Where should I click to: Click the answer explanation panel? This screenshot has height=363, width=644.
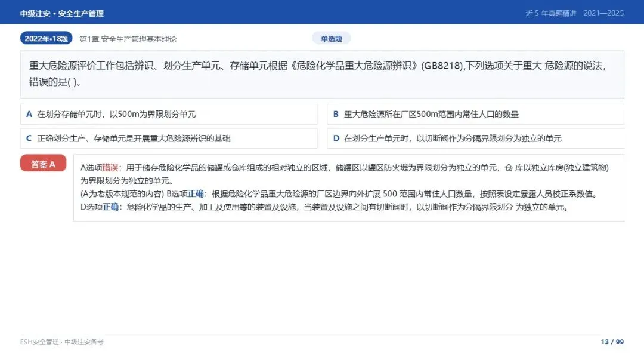349,188
